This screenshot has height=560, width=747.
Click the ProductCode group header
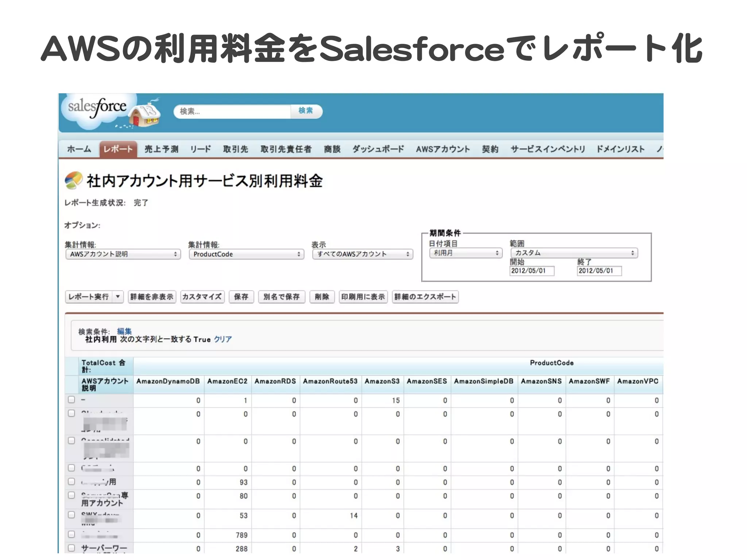click(551, 363)
